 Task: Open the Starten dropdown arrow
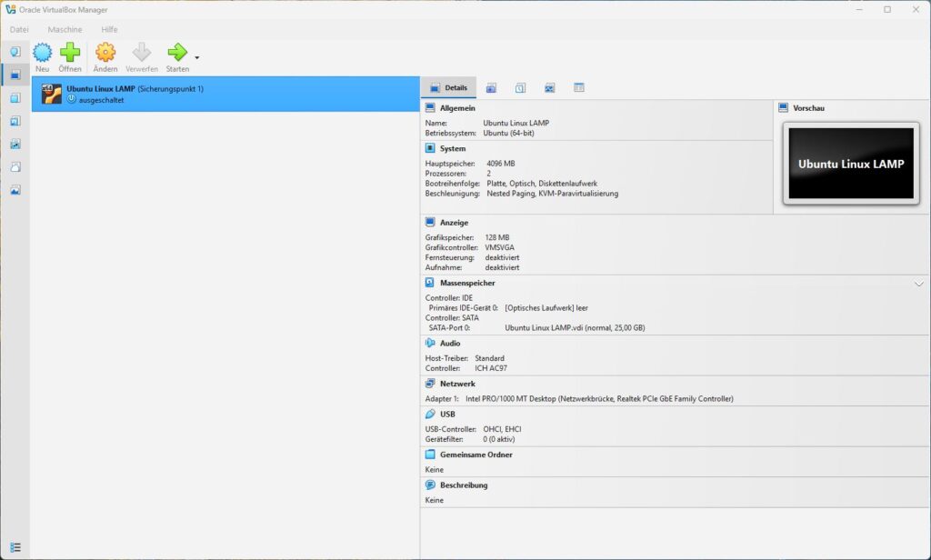tap(197, 57)
